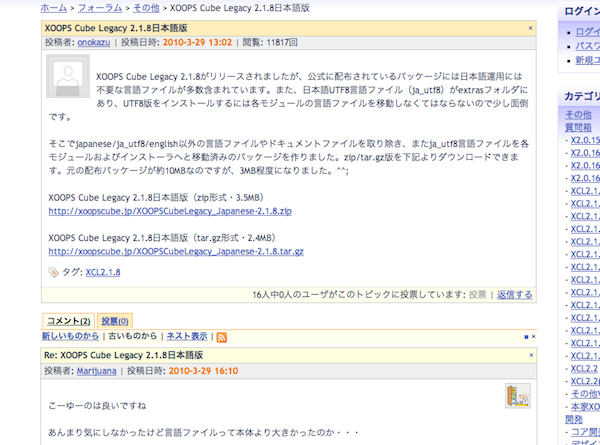This screenshot has height=445, width=600.
Task: Collapse the Re: reply post with x icon
Action: [x=531, y=355]
